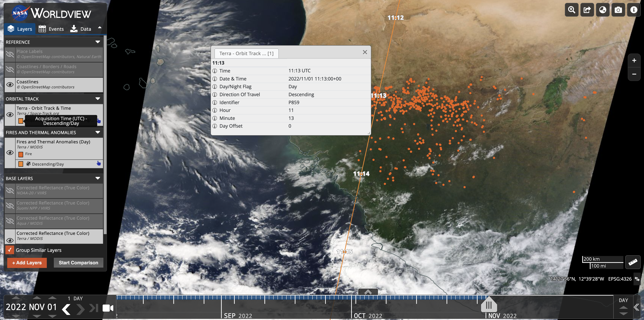Viewport: 644px width, 320px height.
Task: Show NOAA-20 / VIIRS Corrected Reflectance layer
Action: pos(10,190)
